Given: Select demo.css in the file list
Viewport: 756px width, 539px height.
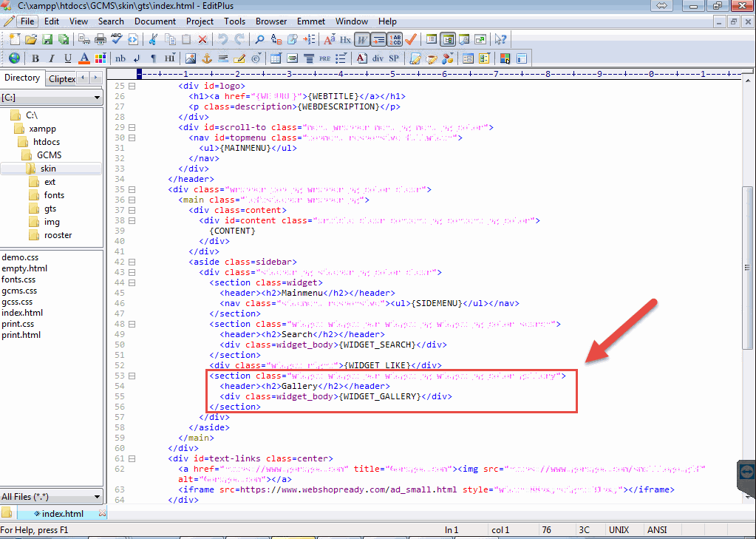Looking at the screenshot, I should (x=20, y=257).
